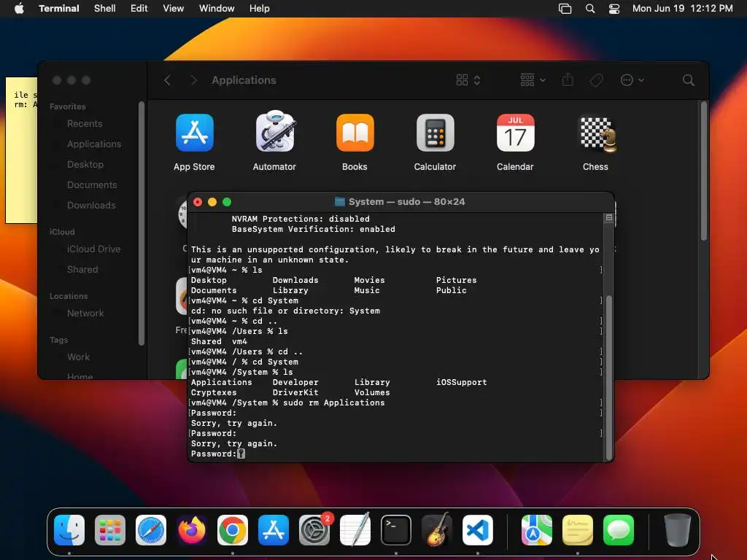The width and height of the screenshot is (747, 560).
Task: Open Control Center in menu bar
Action: (614, 9)
